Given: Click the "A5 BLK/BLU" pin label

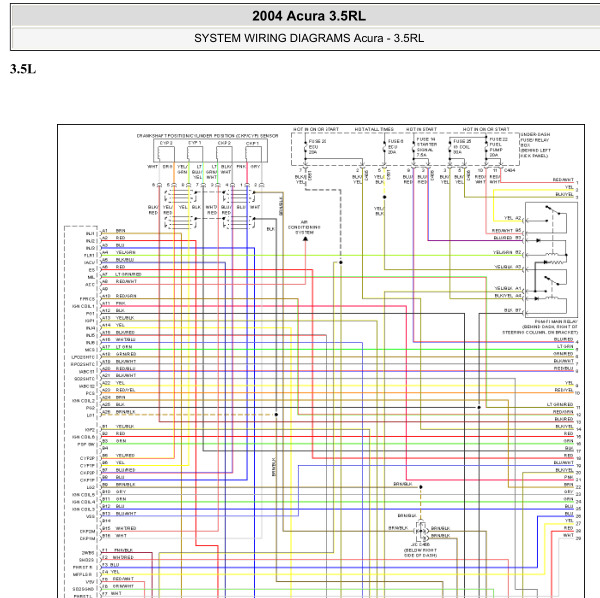Looking at the screenshot, I should pyautogui.click(x=118, y=260).
